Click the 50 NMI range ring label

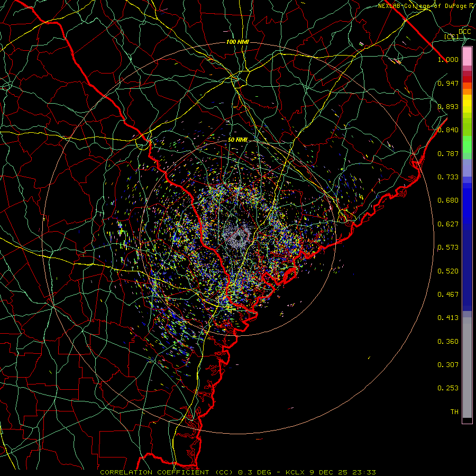tap(237, 140)
